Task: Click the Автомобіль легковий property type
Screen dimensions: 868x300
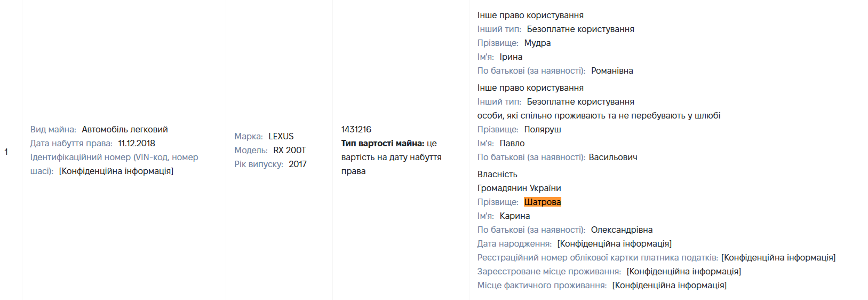Action: pos(125,129)
